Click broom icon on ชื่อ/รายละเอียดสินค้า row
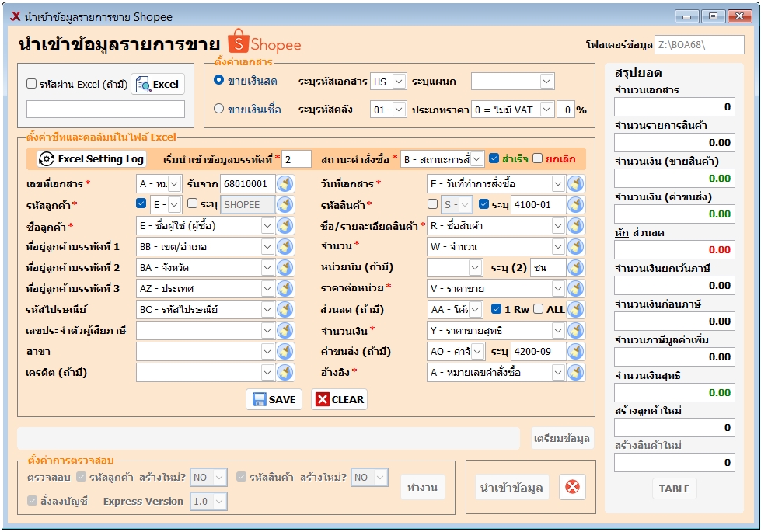Image resolution: width=761 pixels, height=532 pixels. point(575,225)
